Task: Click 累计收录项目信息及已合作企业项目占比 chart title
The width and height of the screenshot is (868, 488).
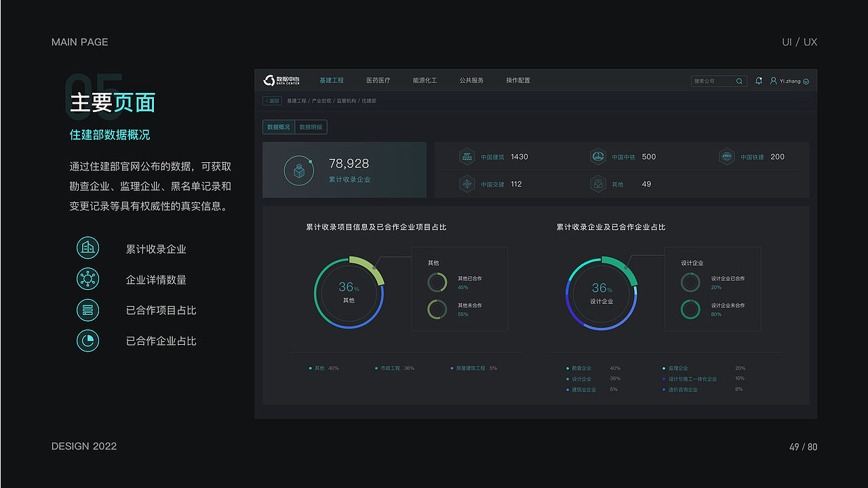Action: point(376,227)
